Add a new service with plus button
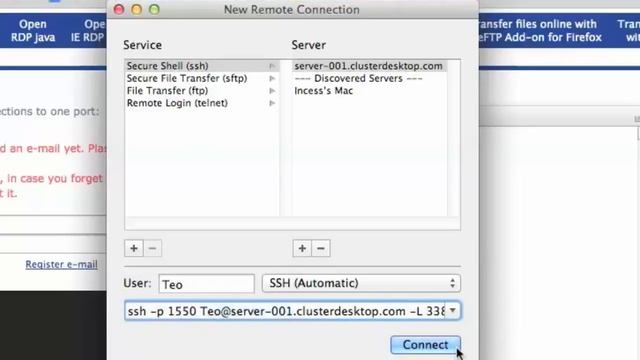Viewport: 640px width, 360px height. click(134, 248)
